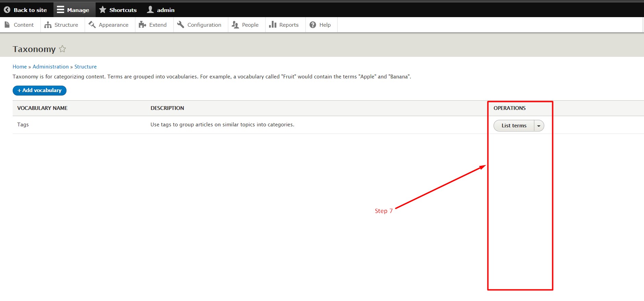Click the Add vocabulary button

39,90
